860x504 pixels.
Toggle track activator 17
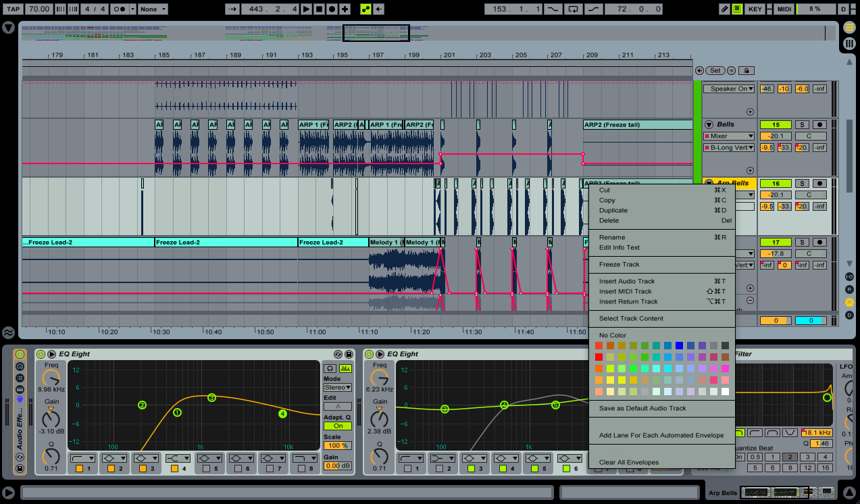(x=776, y=242)
